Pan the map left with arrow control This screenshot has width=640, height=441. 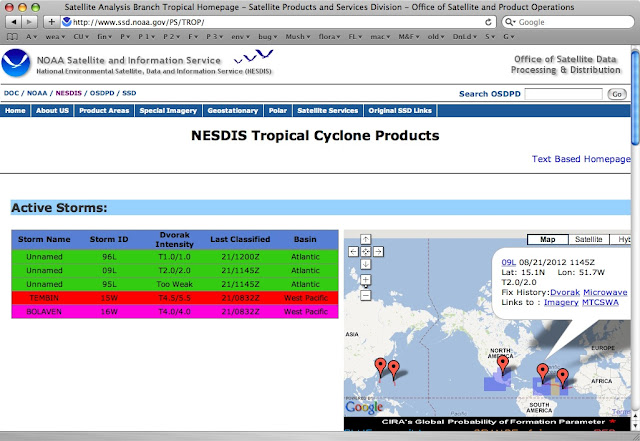tap(353, 252)
